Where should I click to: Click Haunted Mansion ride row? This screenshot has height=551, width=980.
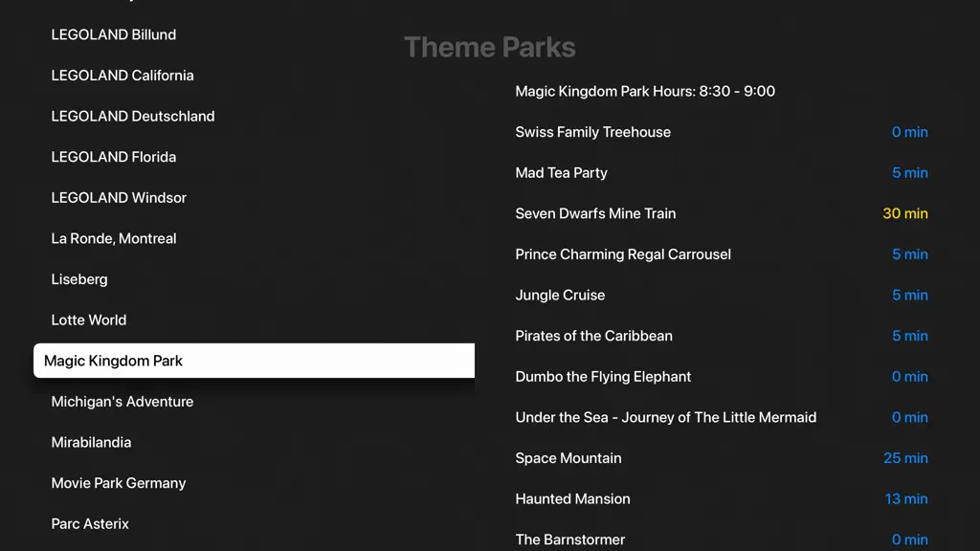[x=722, y=498]
